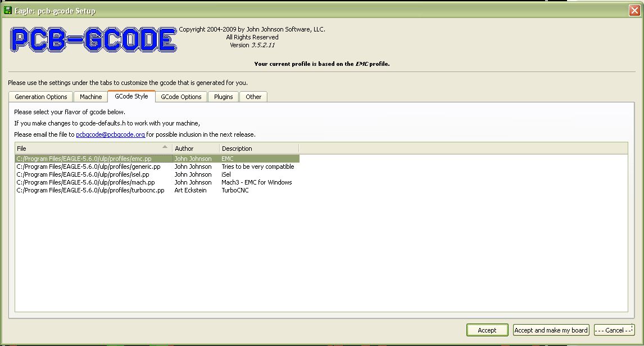Switch to the Generation Options tab
The width and height of the screenshot is (644, 346).
click(x=41, y=97)
